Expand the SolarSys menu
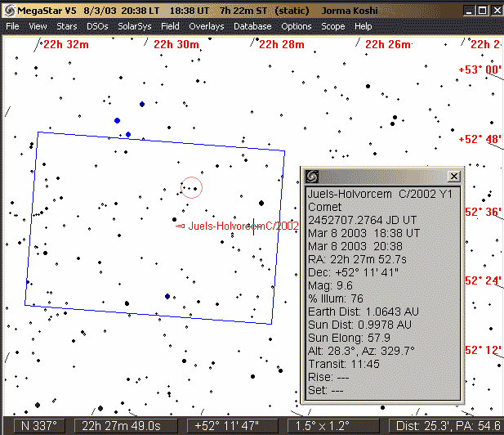Screen dimensions: 504x435 pos(134,26)
